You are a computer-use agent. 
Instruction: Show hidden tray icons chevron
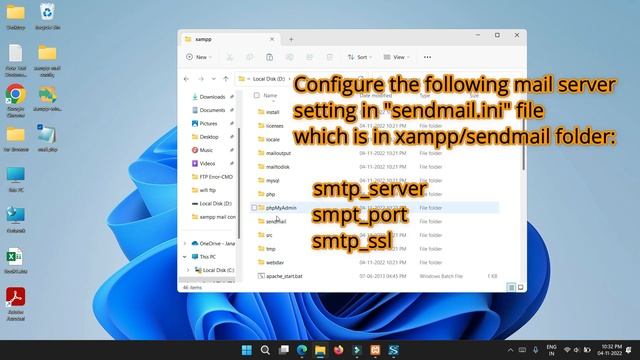coord(510,350)
